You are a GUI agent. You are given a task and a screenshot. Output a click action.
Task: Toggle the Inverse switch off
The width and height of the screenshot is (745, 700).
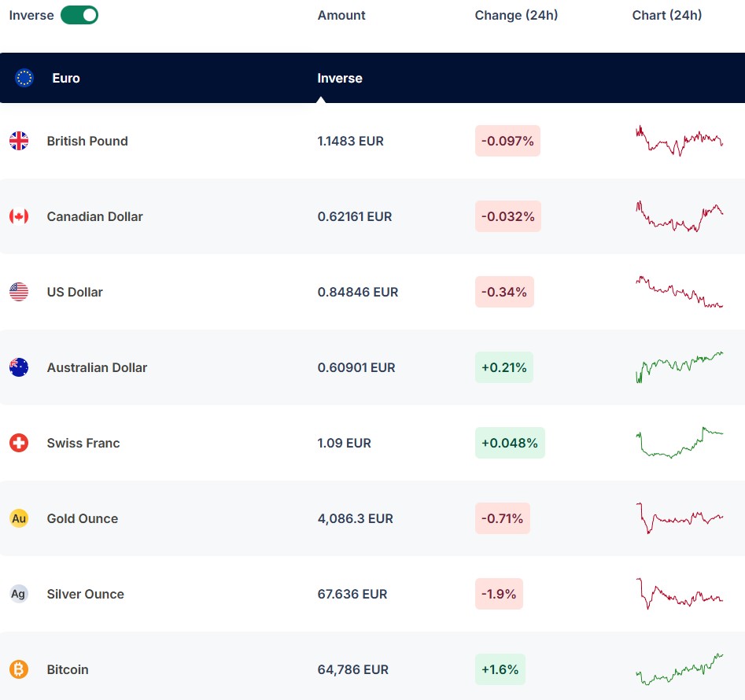79,15
